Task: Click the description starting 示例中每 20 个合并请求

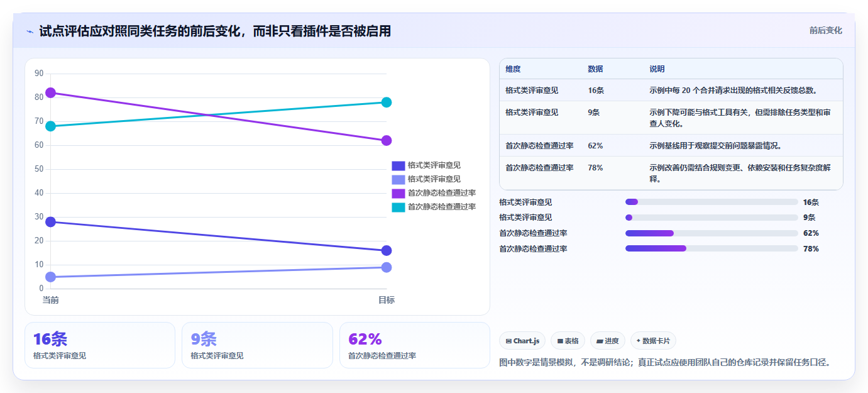Action: (x=733, y=91)
